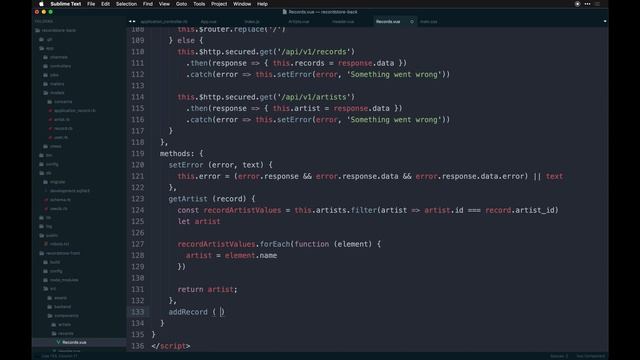This screenshot has height=360, width=640.
Task: Open the File menu
Action: (91, 4)
